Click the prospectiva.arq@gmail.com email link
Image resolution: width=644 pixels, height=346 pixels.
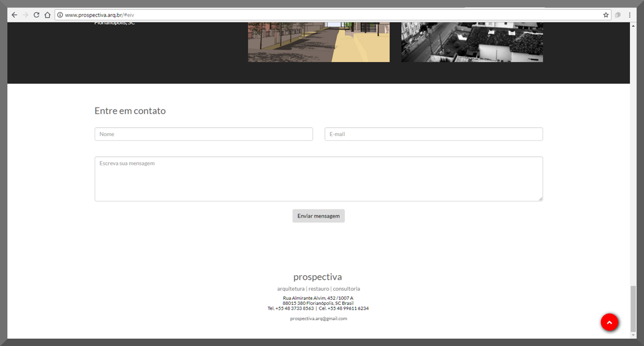tap(319, 318)
